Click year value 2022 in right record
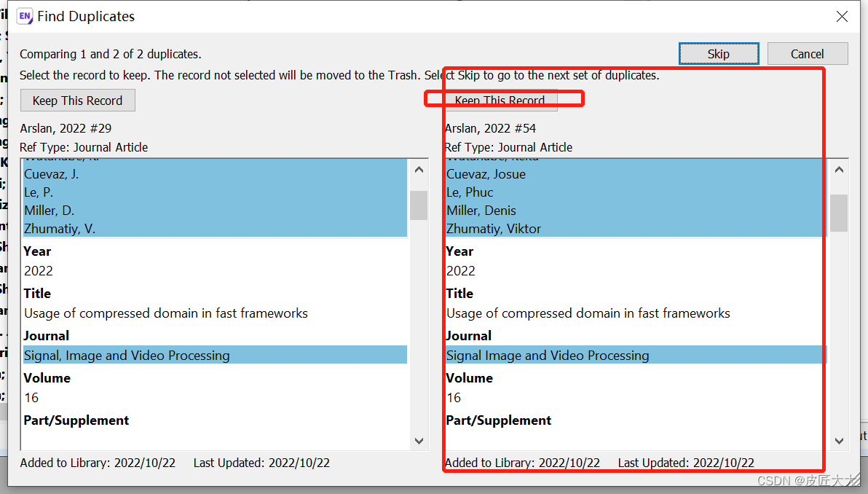The height and width of the screenshot is (494, 868). [461, 271]
